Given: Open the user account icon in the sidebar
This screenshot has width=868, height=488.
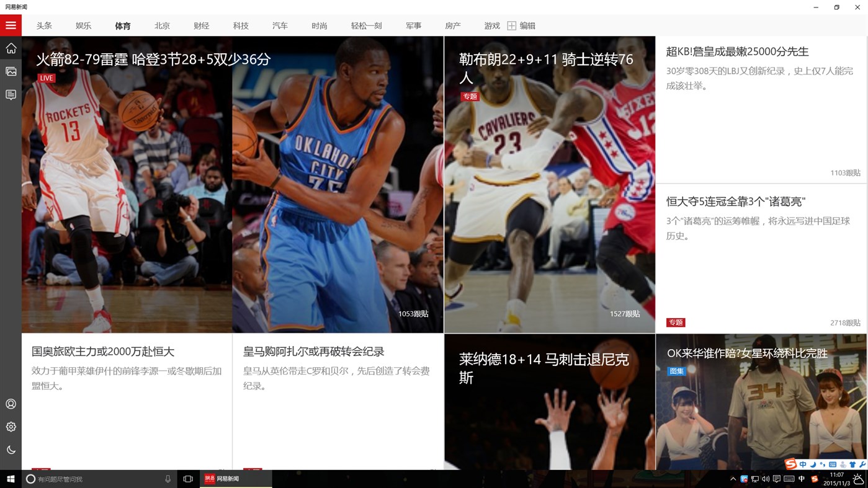Looking at the screenshot, I should coord(11,404).
